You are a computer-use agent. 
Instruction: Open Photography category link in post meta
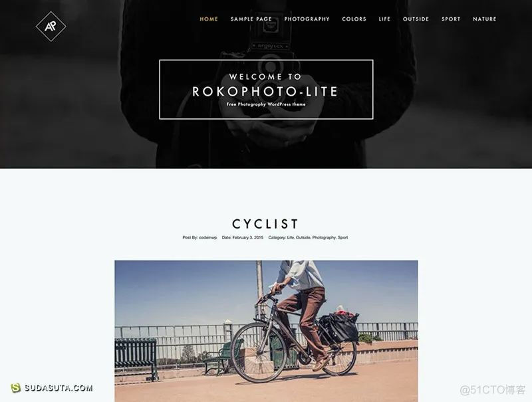tap(324, 238)
